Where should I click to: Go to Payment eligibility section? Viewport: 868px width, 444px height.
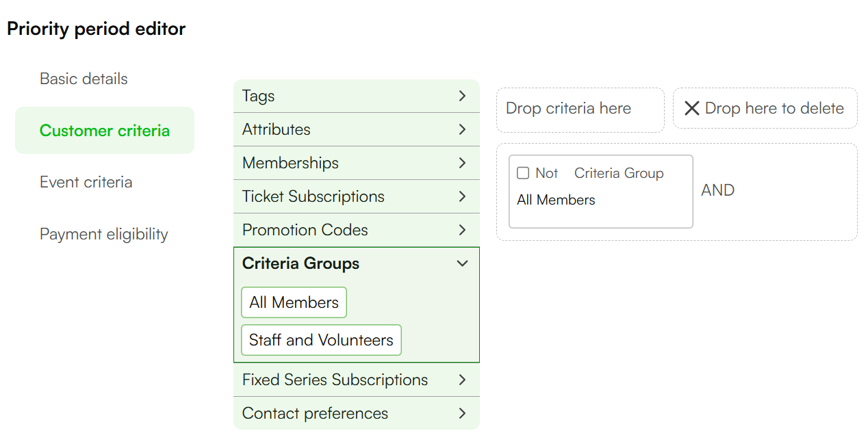(x=104, y=234)
